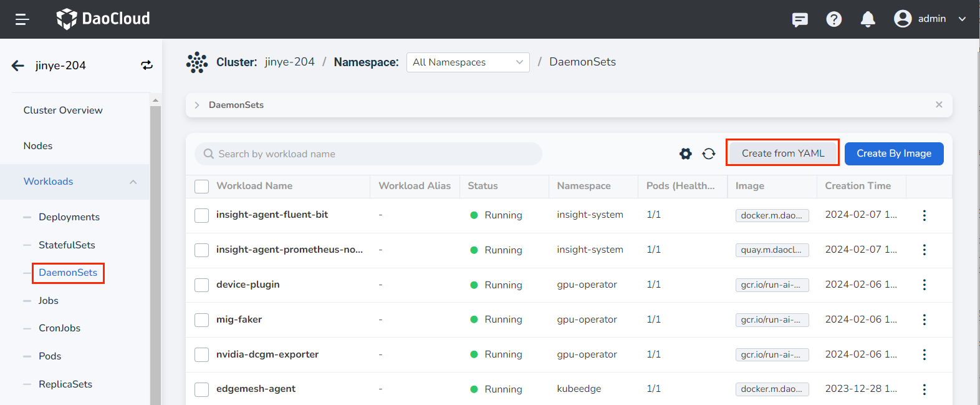Collapse the Workloads sidebar section
The height and width of the screenshot is (405, 980).
(133, 182)
